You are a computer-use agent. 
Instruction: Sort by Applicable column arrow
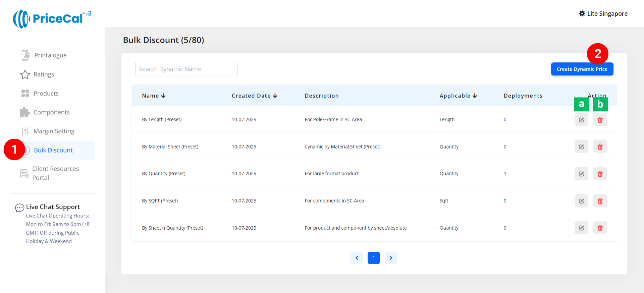tap(475, 96)
